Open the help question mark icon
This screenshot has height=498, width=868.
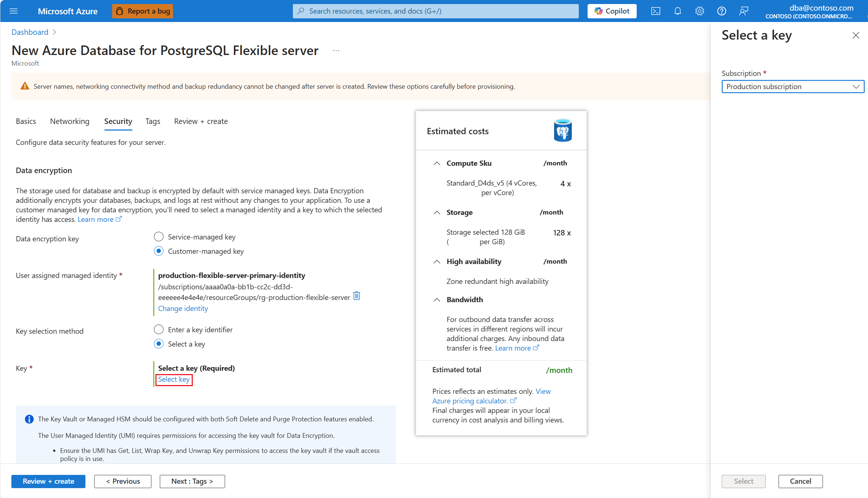coord(721,11)
